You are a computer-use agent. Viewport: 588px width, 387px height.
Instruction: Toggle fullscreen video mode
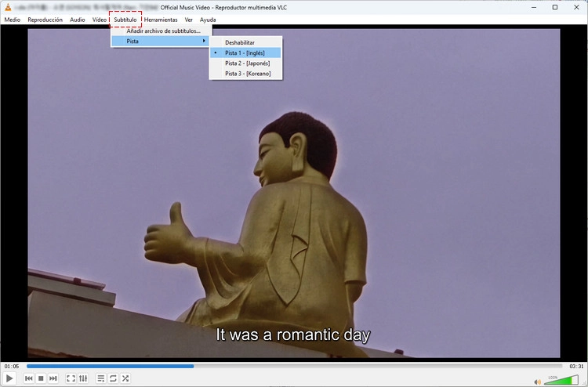point(71,378)
